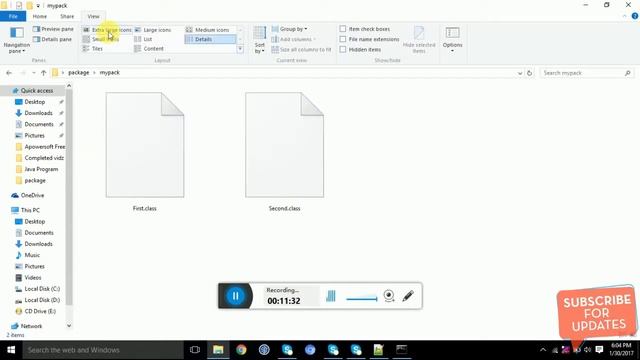Screen dimensions: 640x360
Task: Open Explorer help
Action: click(635, 16)
